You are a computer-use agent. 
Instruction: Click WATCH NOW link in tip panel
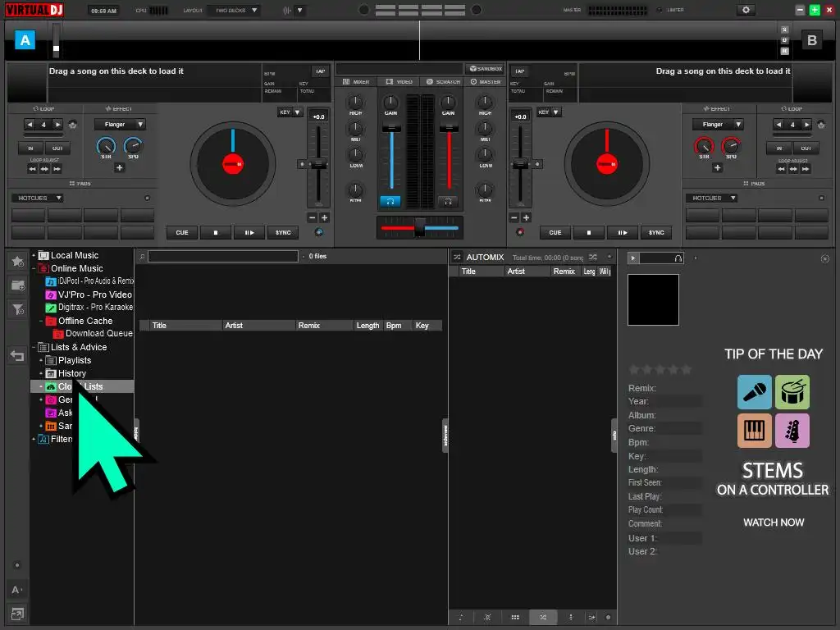click(774, 523)
